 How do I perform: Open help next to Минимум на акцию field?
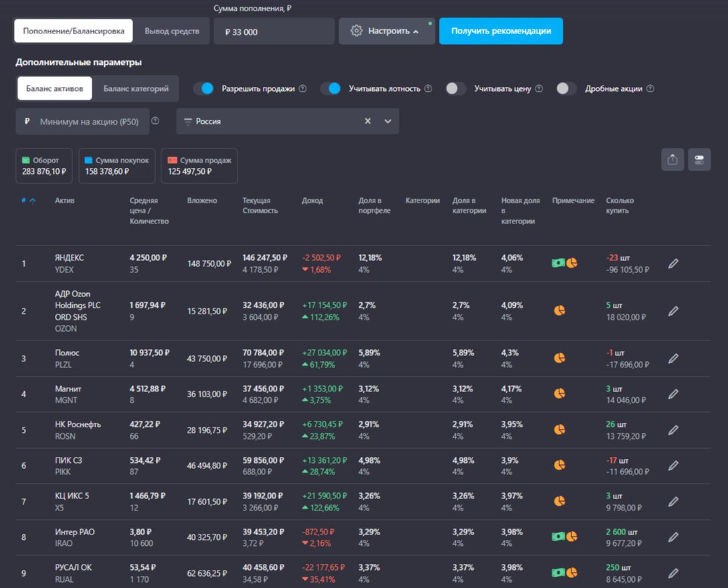point(155,120)
